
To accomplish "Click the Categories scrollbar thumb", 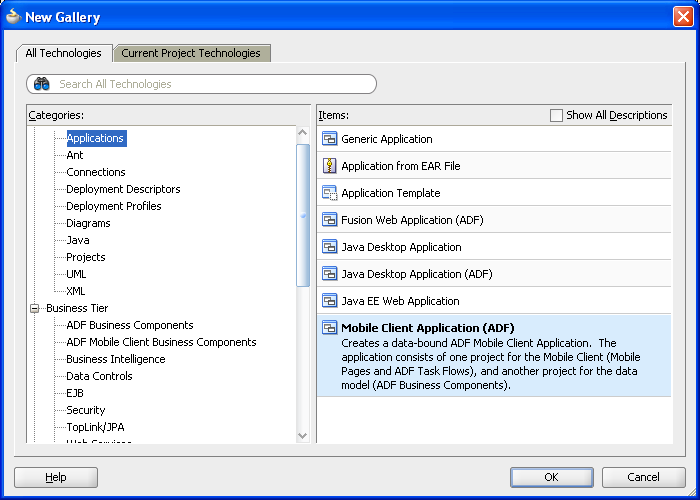I will [x=303, y=215].
